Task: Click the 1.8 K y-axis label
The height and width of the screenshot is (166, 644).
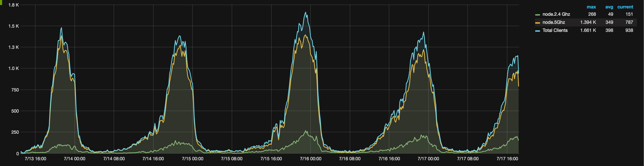Action: (13, 5)
